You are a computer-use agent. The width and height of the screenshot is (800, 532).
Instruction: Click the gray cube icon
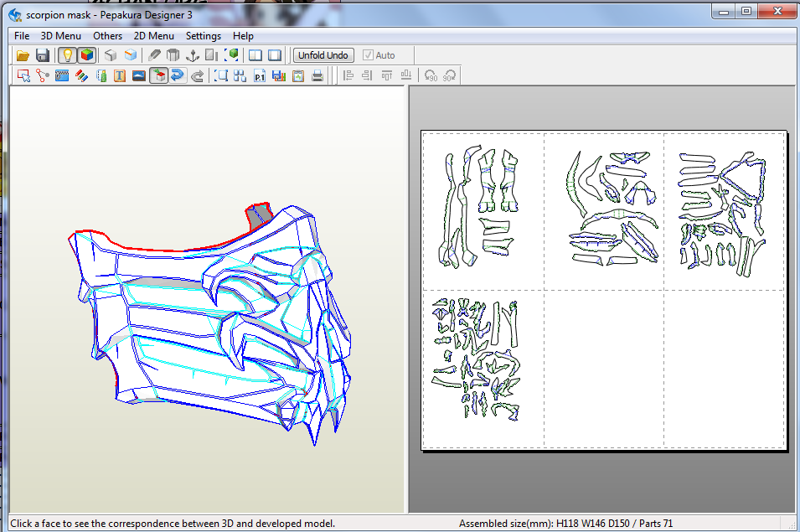click(x=111, y=55)
